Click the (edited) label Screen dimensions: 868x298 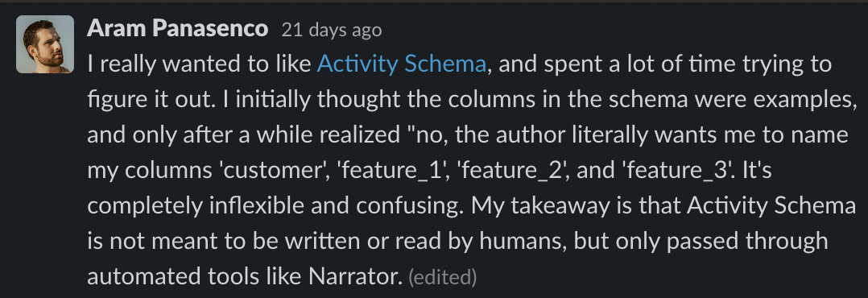pyautogui.click(x=442, y=277)
